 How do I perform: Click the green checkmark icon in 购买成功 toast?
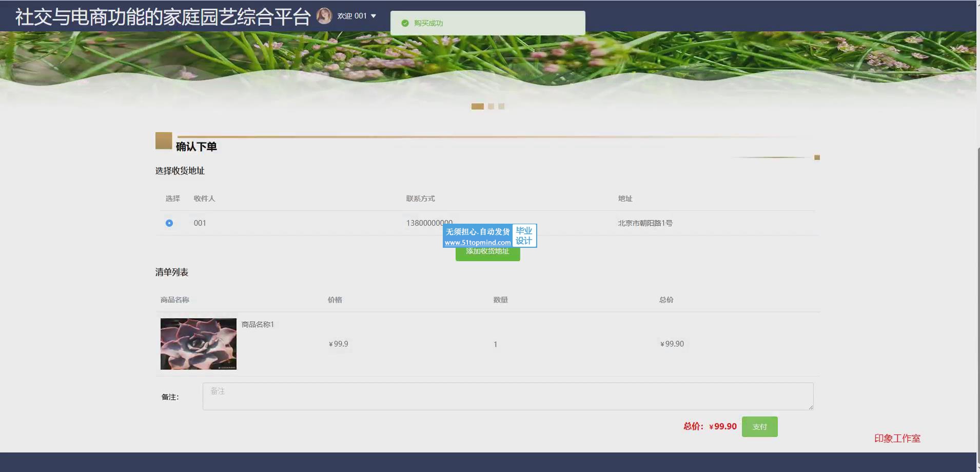tap(405, 23)
